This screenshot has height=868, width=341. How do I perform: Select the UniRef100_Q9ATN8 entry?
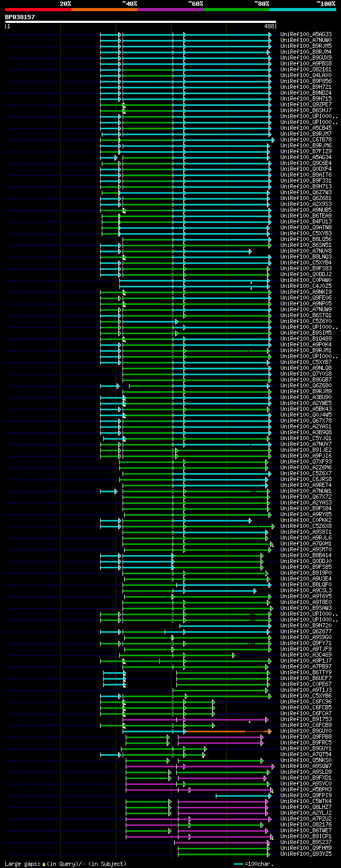306,227
